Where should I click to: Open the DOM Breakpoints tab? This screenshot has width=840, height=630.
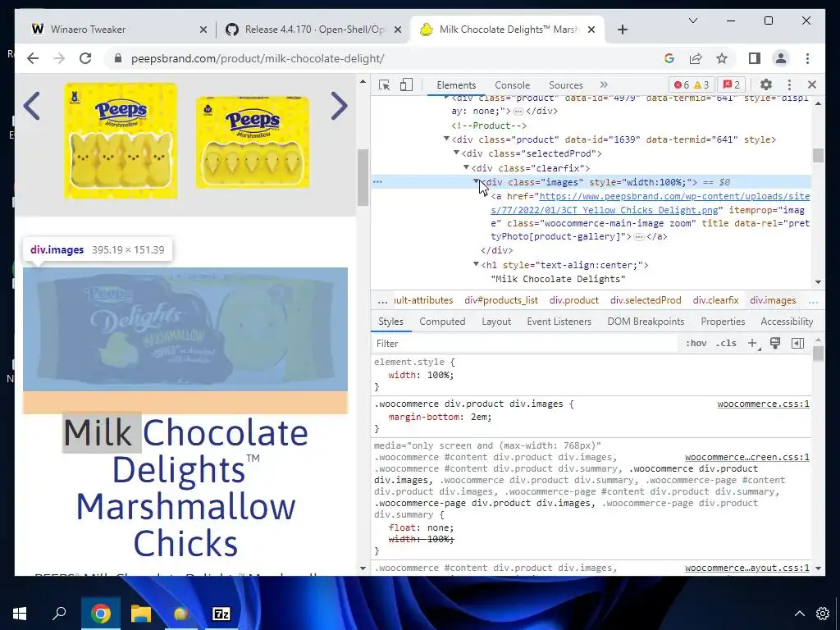pos(646,322)
